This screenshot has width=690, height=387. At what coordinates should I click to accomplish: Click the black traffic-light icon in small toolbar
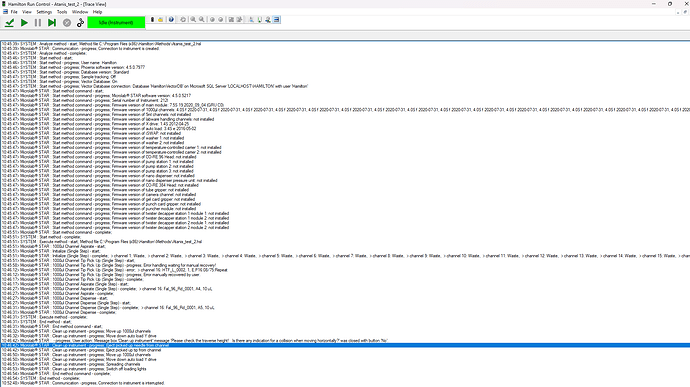pos(152,19)
